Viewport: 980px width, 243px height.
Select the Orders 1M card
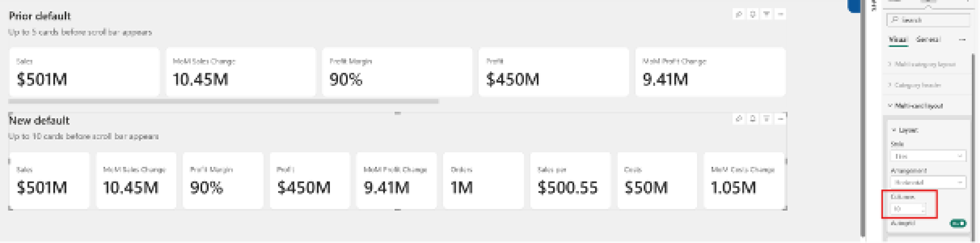point(483,180)
